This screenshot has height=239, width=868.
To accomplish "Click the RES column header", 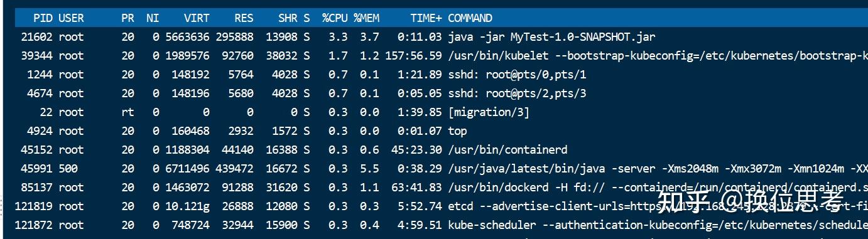I will (x=244, y=18).
